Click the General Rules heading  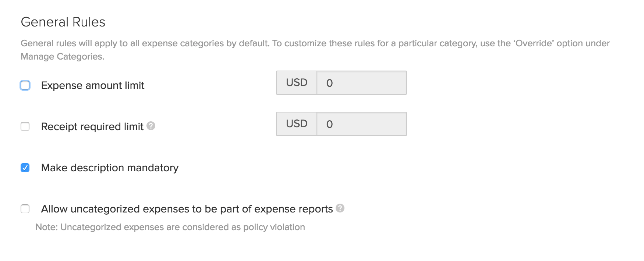pos(63,22)
